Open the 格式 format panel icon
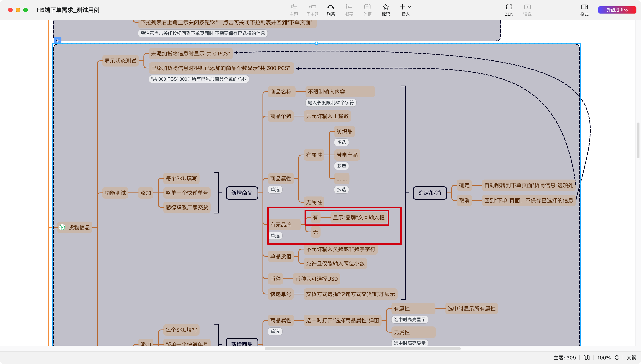The width and height of the screenshot is (641, 364). pyautogui.click(x=584, y=7)
